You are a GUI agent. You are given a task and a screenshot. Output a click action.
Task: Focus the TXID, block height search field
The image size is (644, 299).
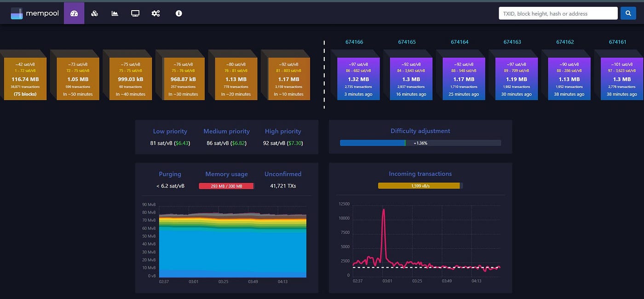point(558,13)
